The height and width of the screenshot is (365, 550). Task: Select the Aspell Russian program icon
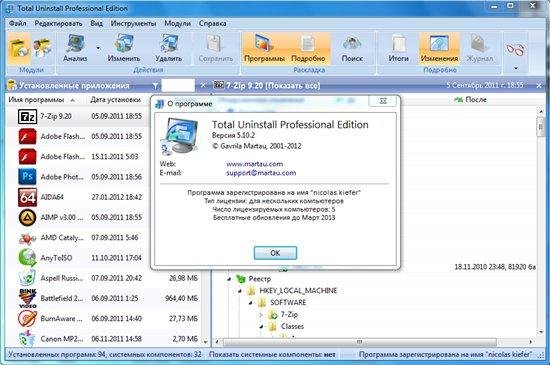27,277
